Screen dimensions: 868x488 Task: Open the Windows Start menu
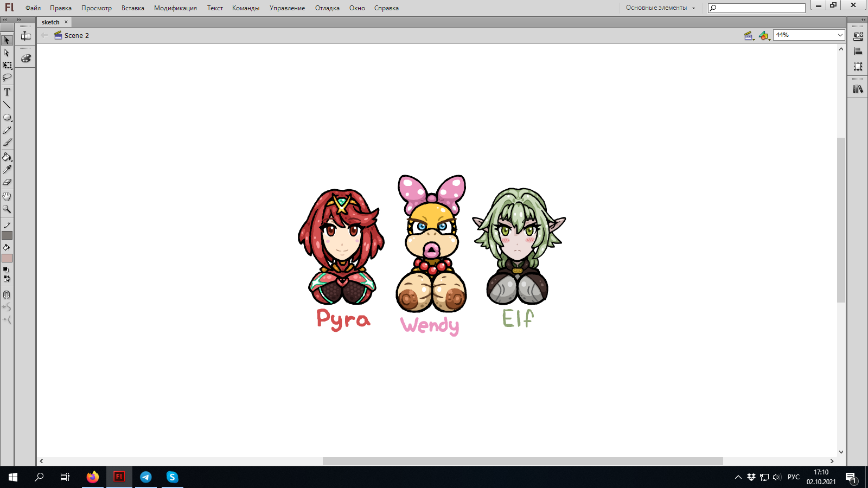pos(13,477)
